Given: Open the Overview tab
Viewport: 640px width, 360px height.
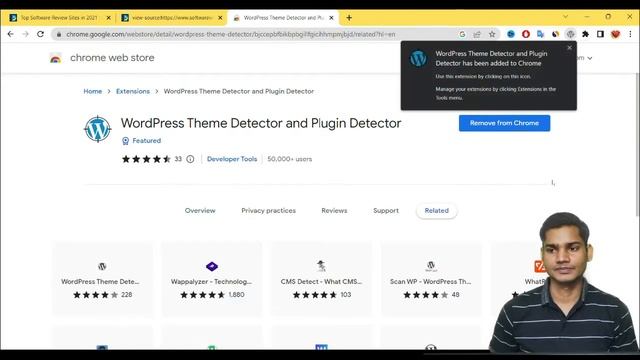Looking at the screenshot, I should click(x=200, y=211).
